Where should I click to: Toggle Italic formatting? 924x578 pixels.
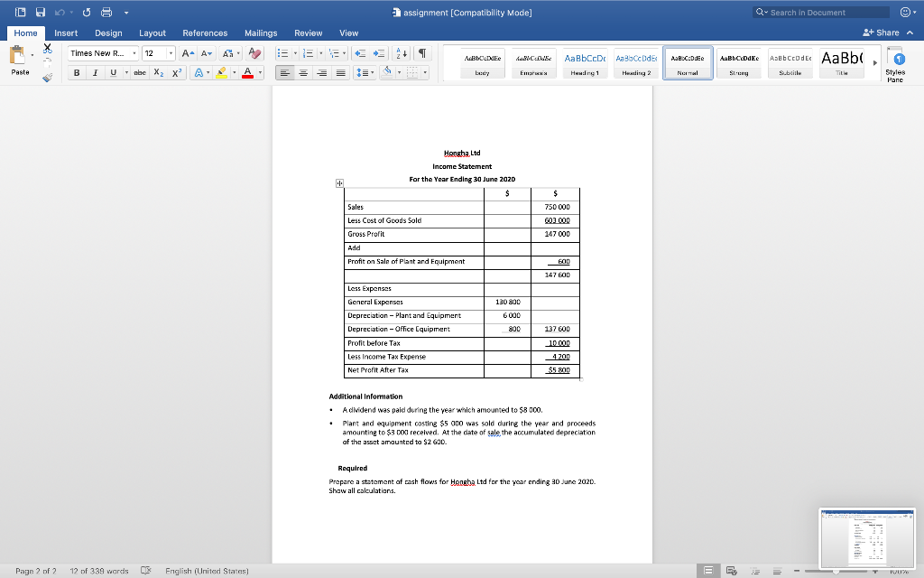[x=95, y=72]
